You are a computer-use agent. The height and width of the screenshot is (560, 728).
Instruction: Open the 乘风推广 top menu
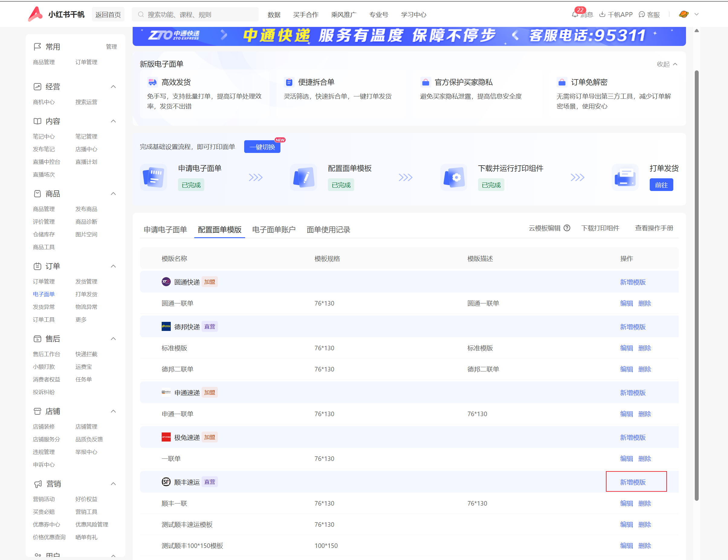point(344,15)
